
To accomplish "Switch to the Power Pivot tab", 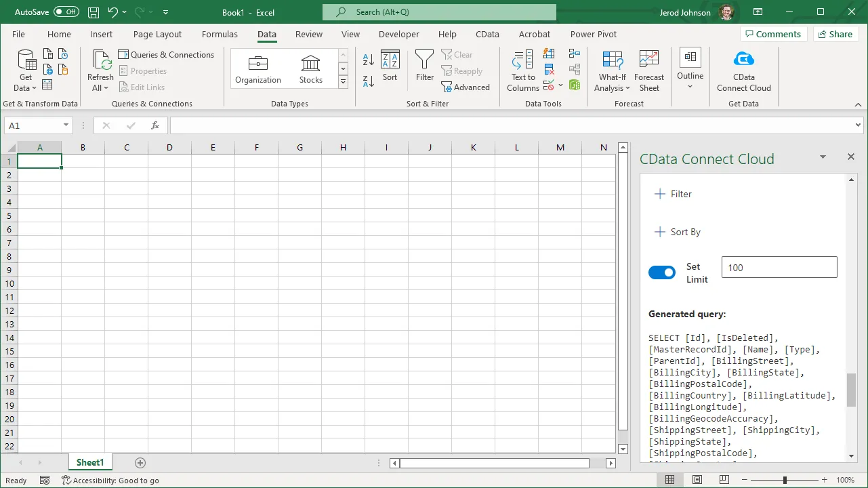I will tap(592, 34).
